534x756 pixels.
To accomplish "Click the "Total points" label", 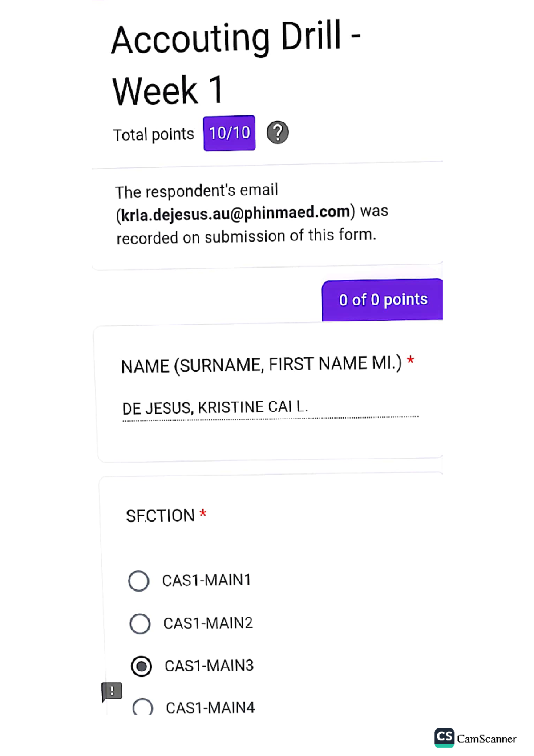I will point(154,134).
